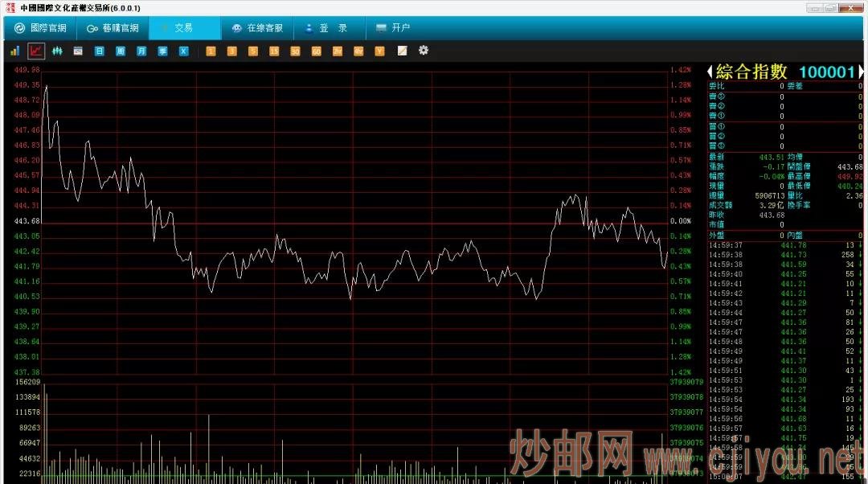Image resolution: width=868 pixels, height=484 pixels.
Task: Select the monthly 月 period button
Action: 141,51
